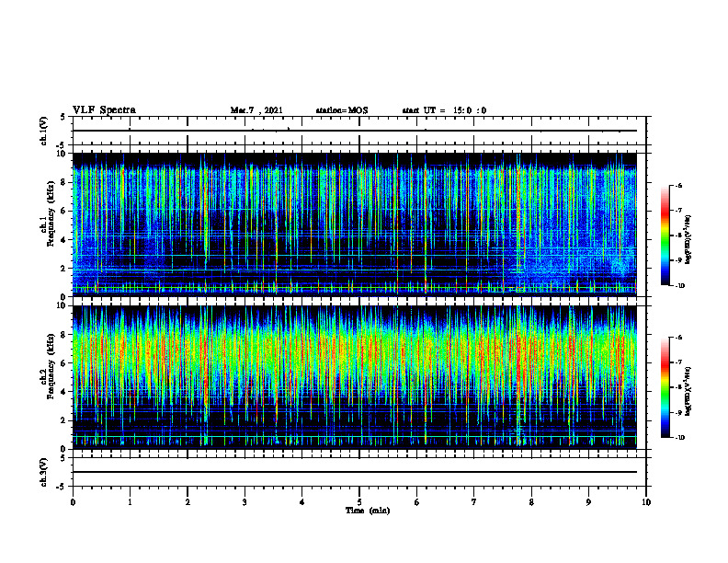
Task: Click the "VLF Spectra" title text
Action: click(105, 110)
